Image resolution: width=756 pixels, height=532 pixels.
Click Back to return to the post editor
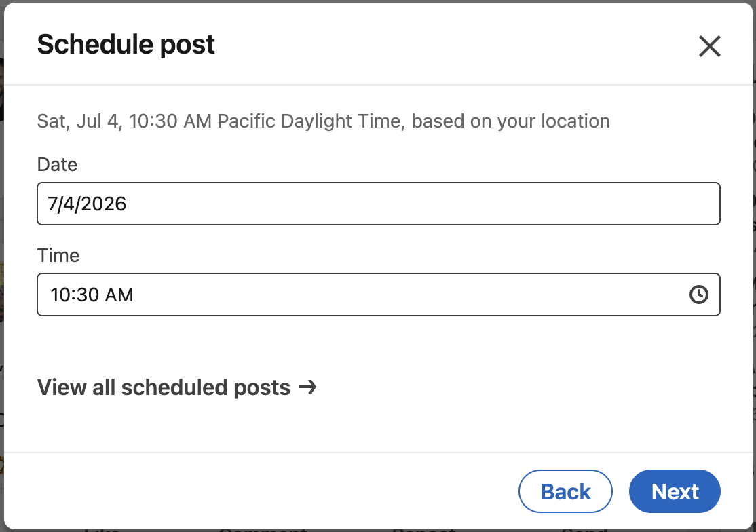coord(565,491)
